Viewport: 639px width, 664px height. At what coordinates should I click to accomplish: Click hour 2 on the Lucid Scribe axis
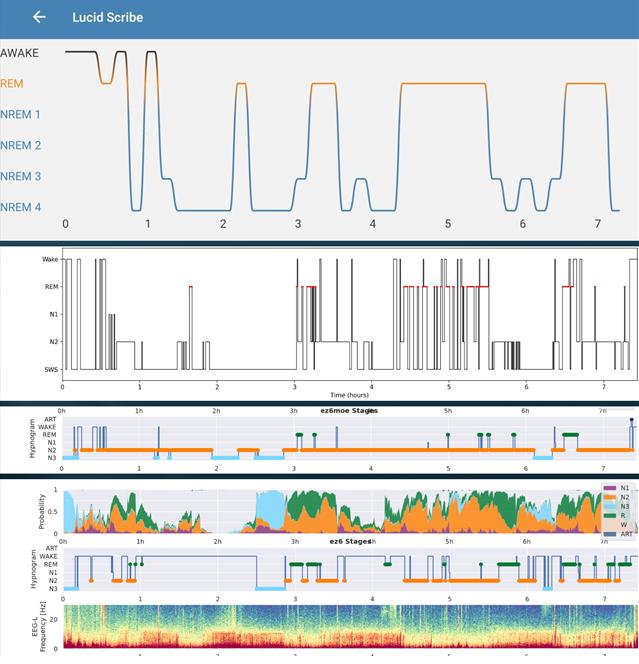(x=223, y=224)
